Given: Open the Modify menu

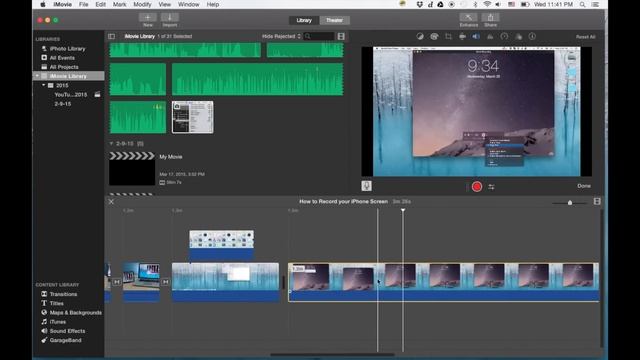Looking at the screenshot, I should 142,4.
